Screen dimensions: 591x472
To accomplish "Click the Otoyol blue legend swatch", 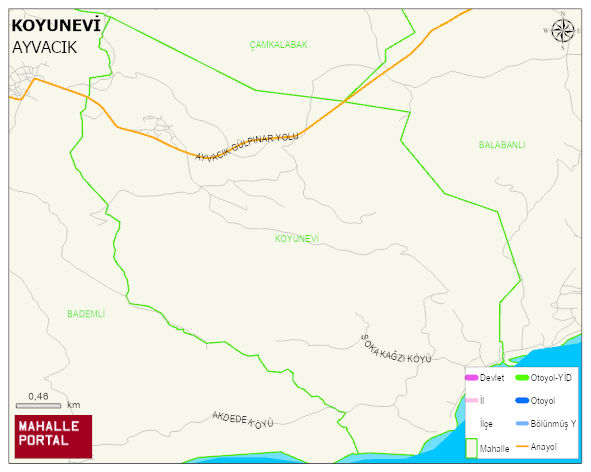I will [x=522, y=400].
